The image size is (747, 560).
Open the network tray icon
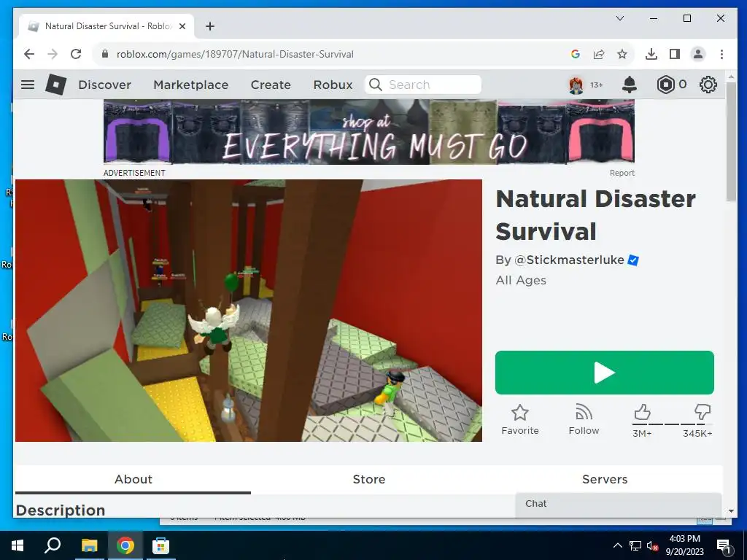(635, 545)
